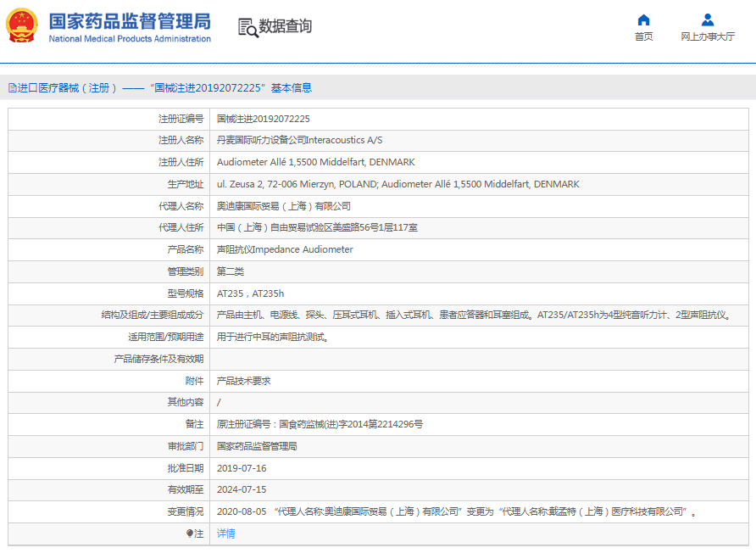Click the 数据查询 magnifier icon
756x553 pixels.
click(x=247, y=27)
